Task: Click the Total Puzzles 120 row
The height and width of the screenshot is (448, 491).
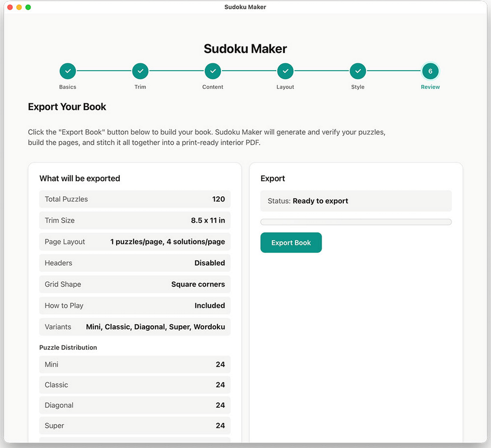Action: point(135,199)
